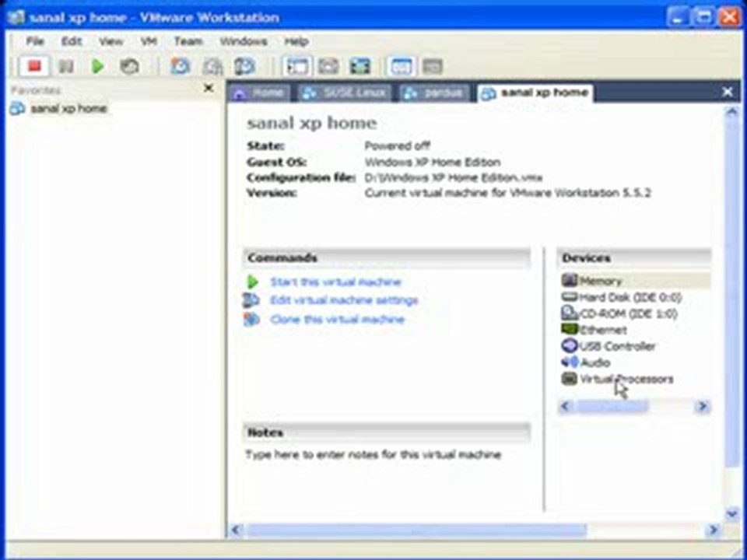The height and width of the screenshot is (560, 747).
Task: Click Start this virtual machine link
Action: [x=336, y=282]
